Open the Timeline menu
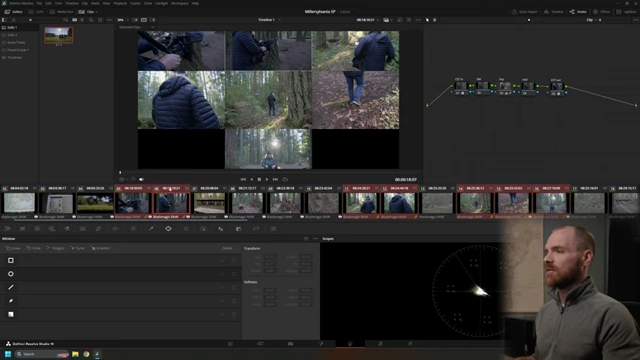Viewport: 640px width, 360px height. [72, 3]
